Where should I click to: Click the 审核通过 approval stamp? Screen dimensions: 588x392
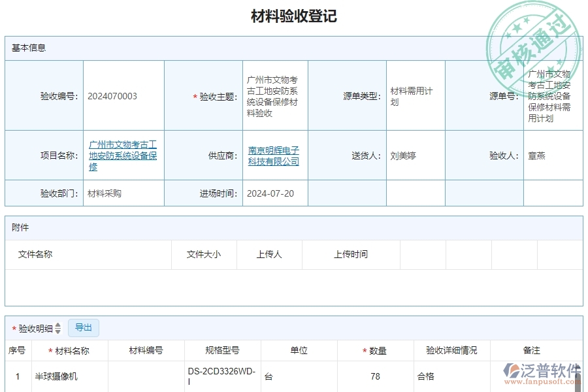532,41
